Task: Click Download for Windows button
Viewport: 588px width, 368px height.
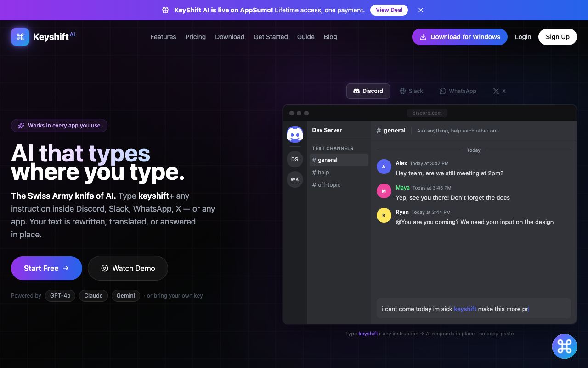Action: (x=460, y=37)
